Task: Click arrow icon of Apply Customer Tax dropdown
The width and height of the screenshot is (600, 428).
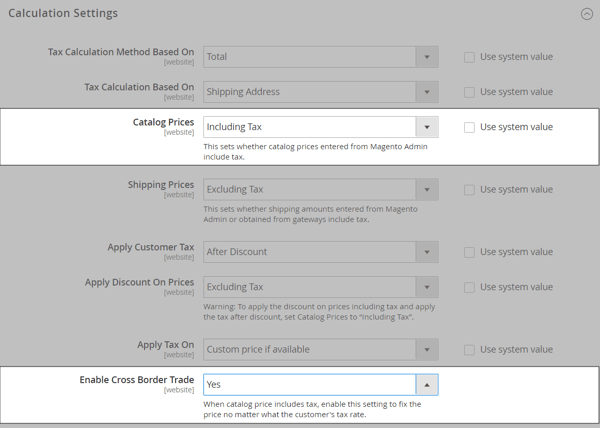Action: (x=427, y=252)
